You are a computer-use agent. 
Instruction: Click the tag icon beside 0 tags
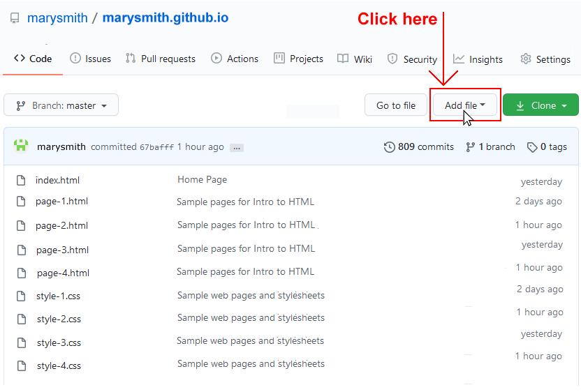click(532, 147)
